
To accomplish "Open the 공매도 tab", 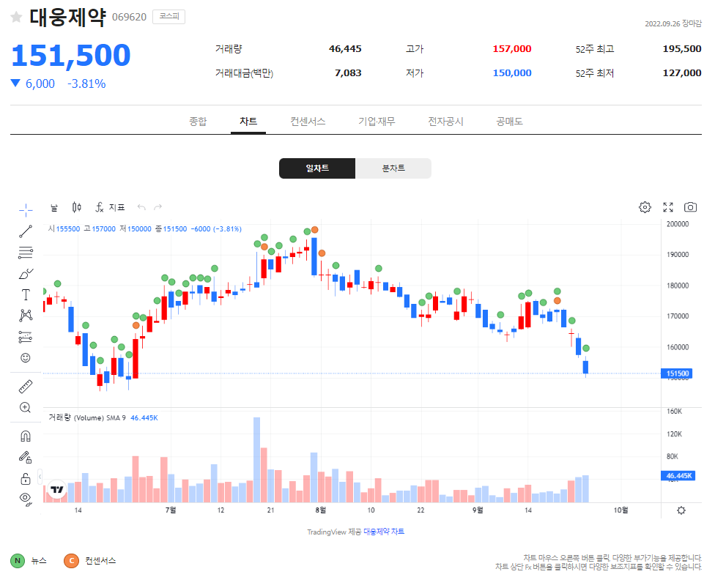I will [x=509, y=122].
